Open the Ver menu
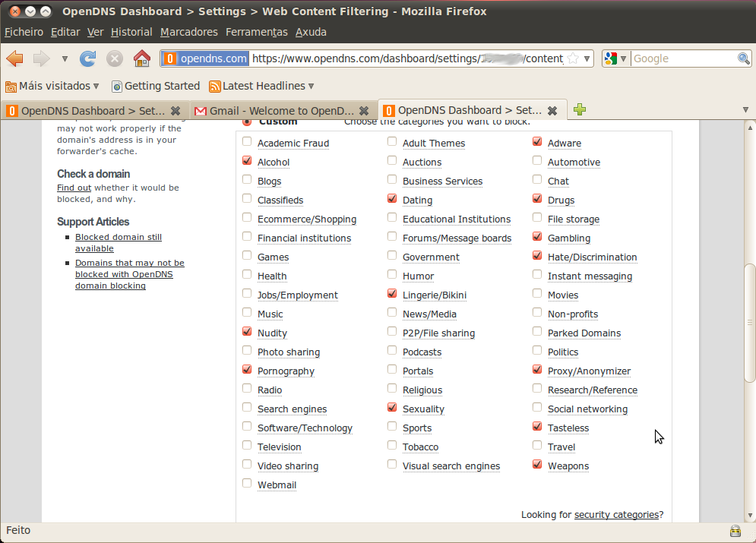Screen dimensions: 756x543 [x=96, y=32]
